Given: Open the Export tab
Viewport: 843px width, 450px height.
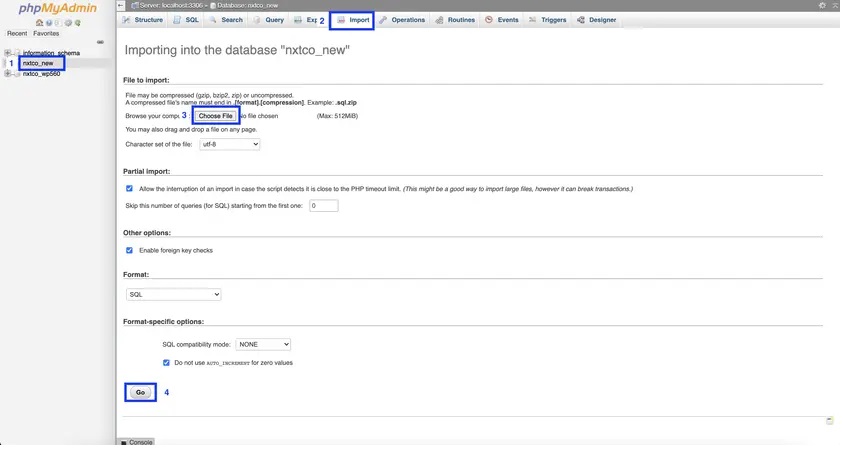Looking at the screenshot, I should pyautogui.click(x=305, y=20).
